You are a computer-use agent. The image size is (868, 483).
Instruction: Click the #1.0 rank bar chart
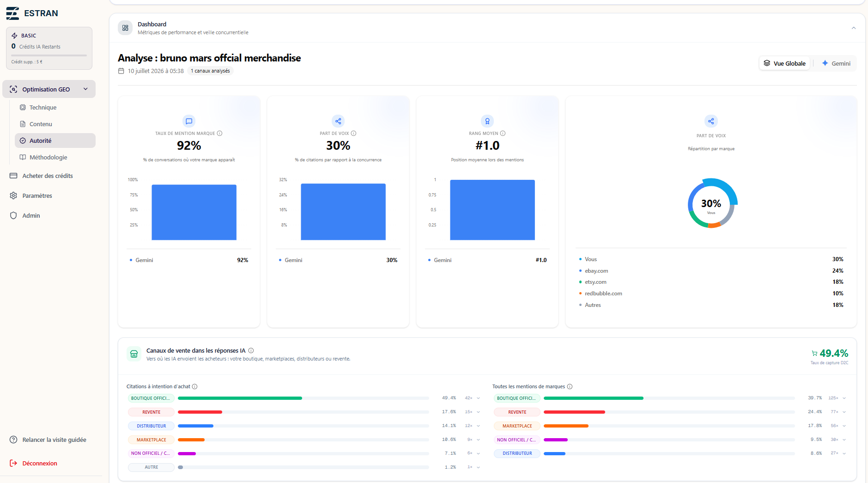[492, 210]
